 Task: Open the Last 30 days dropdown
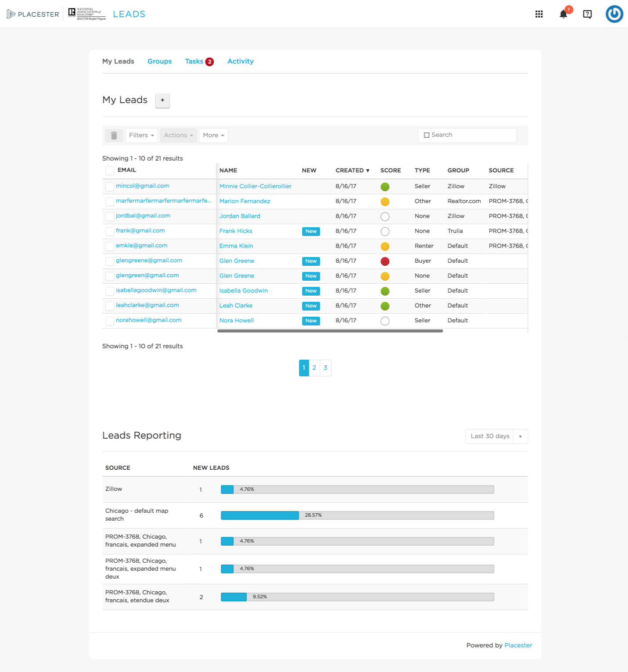pyautogui.click(x=496, y=436)
